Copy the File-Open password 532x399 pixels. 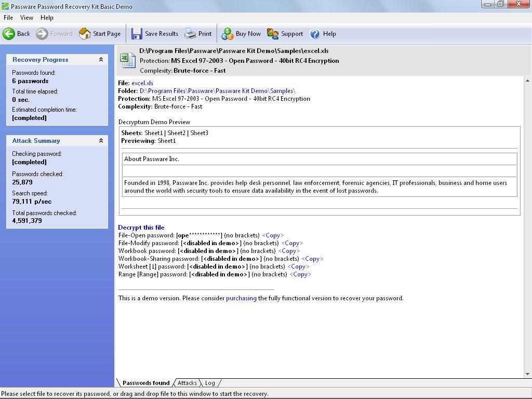coord(273,235)
